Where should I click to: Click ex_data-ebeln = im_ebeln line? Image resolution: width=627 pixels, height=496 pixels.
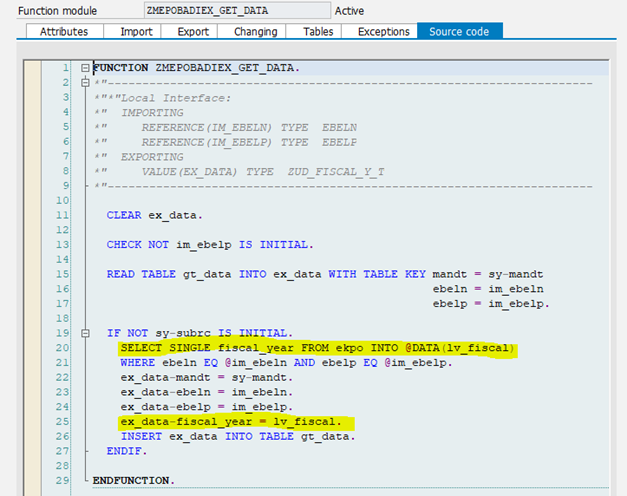pos(207,392)
